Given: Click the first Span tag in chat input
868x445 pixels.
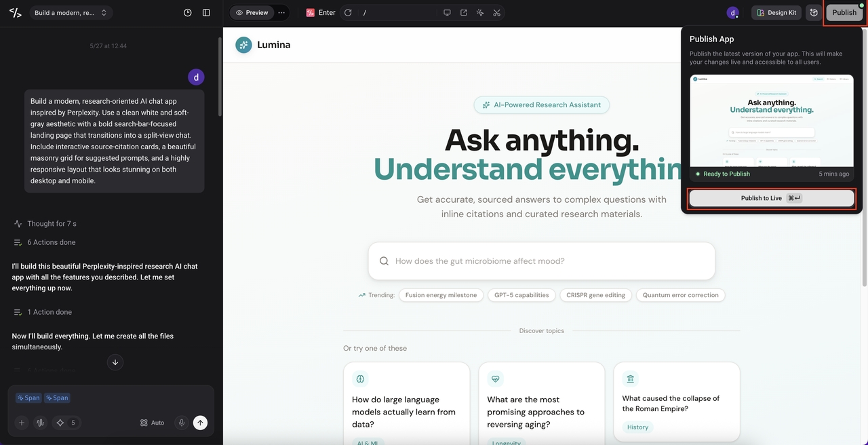Looking at the screenshot, I should [x=28, y=398].
